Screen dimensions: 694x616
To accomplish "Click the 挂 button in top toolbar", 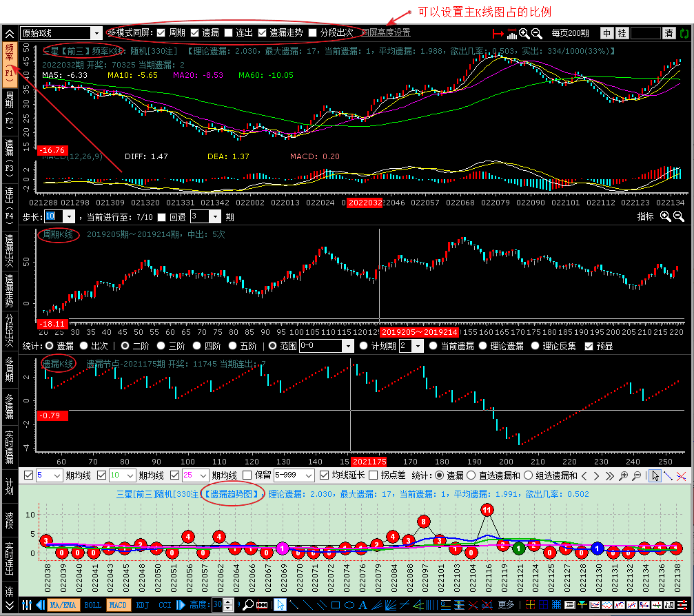I will [x=622, y=33].
